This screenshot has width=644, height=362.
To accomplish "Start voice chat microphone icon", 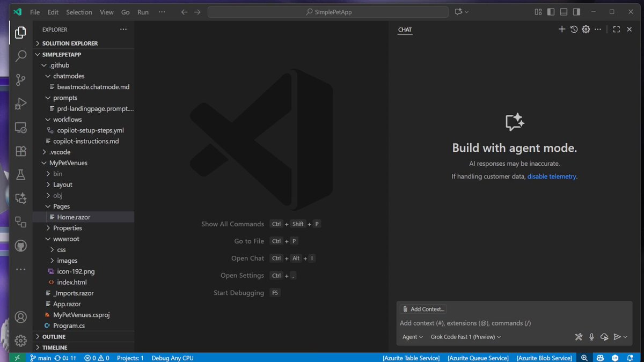I will 591,337.
